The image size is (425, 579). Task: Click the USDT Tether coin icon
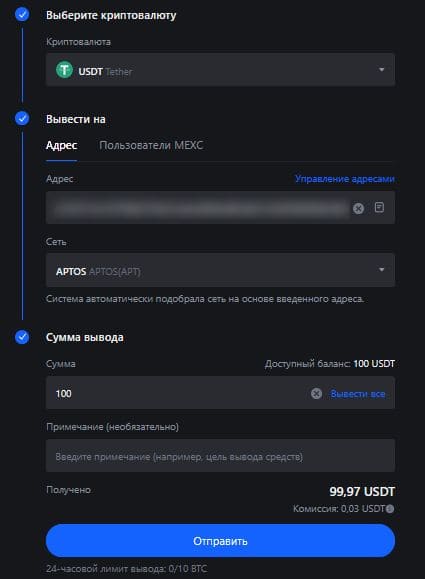click(64, 70)
